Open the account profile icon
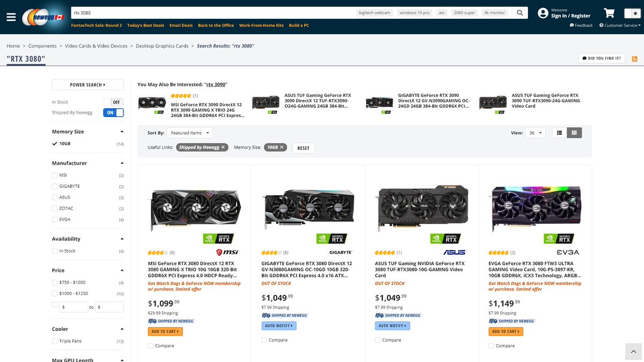 [543, 13]
